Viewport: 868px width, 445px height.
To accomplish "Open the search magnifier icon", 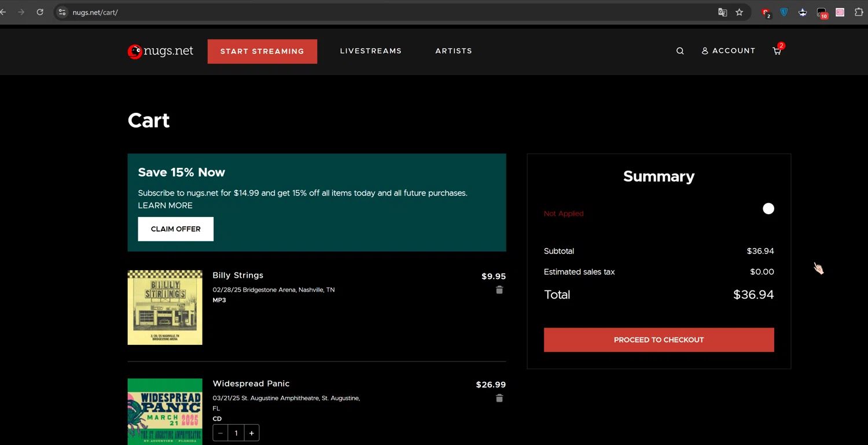I will (x=680, y=51).
